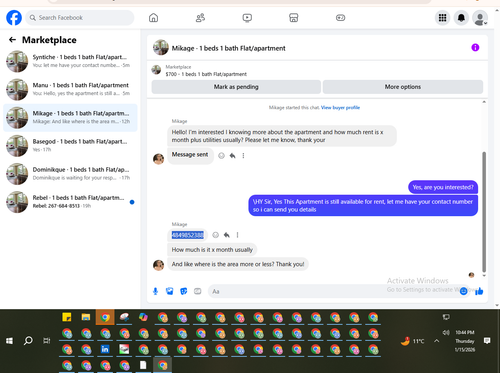Open more menu for phone number message

237,235
